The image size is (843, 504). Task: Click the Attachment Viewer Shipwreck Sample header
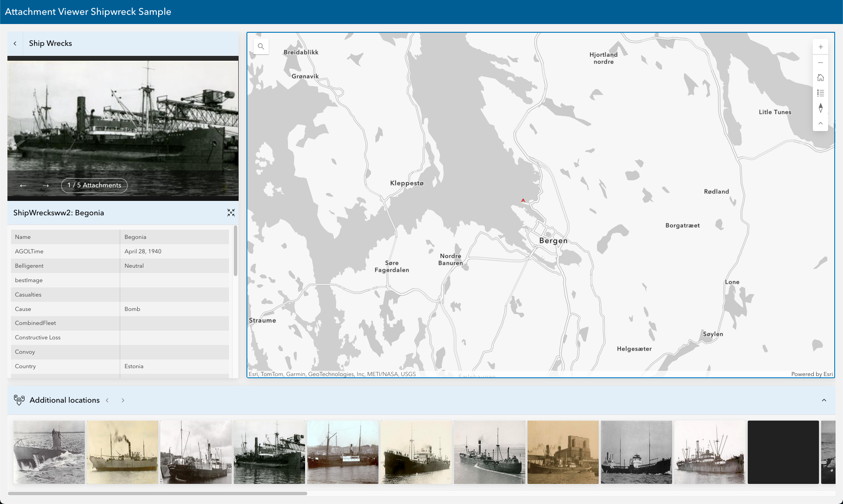[x=87, y=11]
